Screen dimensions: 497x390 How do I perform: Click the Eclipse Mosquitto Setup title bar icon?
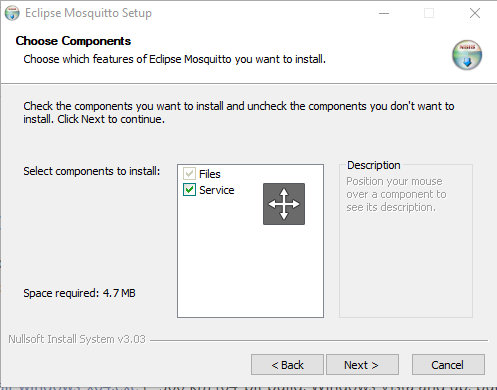tap(12, 13)
